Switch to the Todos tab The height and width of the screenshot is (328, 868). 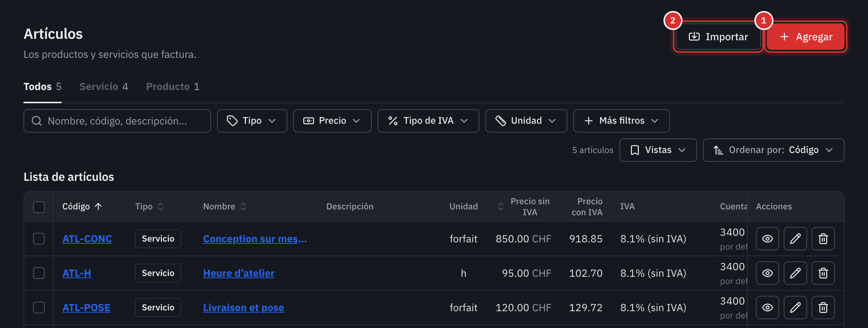point(43,87)
